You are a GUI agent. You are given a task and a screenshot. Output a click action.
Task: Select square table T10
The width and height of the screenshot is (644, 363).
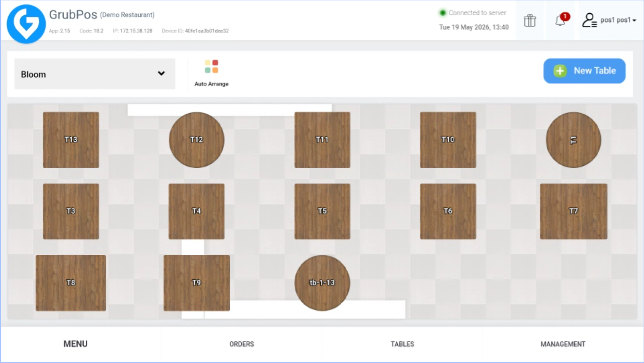click(448, 140)
